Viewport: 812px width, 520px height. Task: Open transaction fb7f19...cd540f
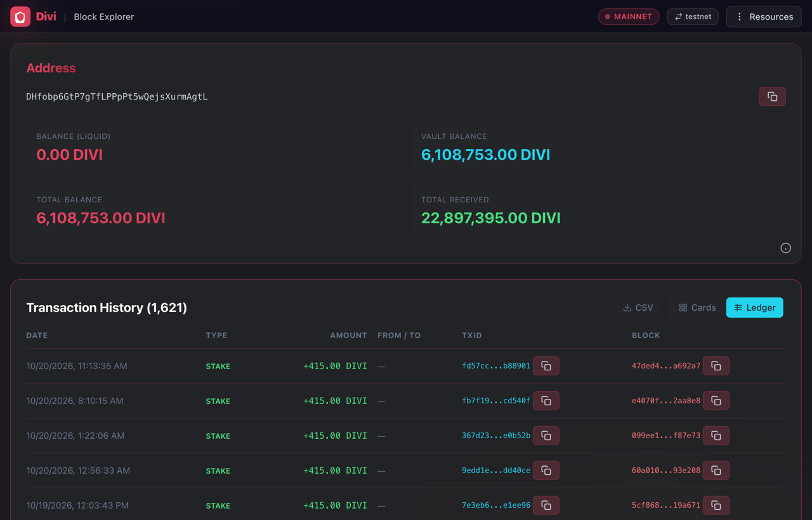[496, 401]
